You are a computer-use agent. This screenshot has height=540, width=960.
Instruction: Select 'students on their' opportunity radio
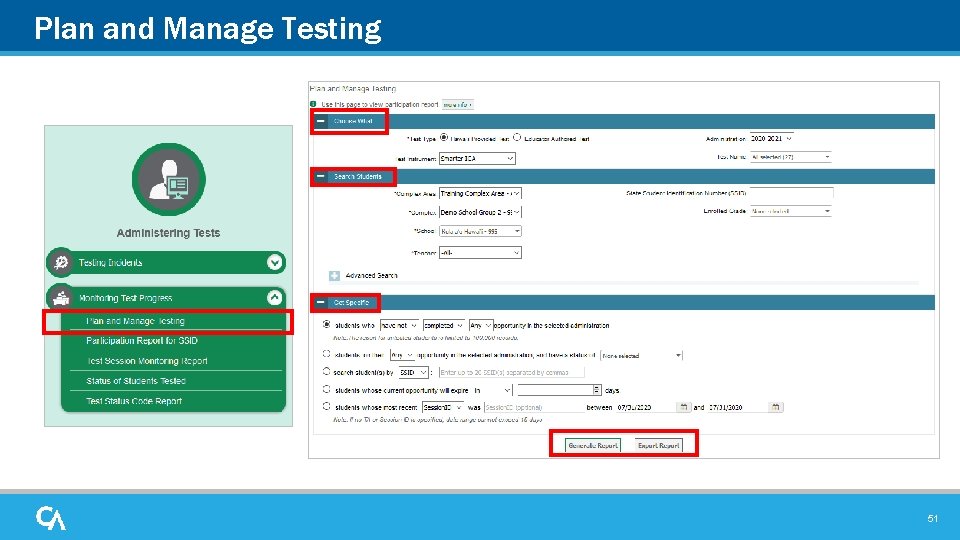tap(326, 354)
